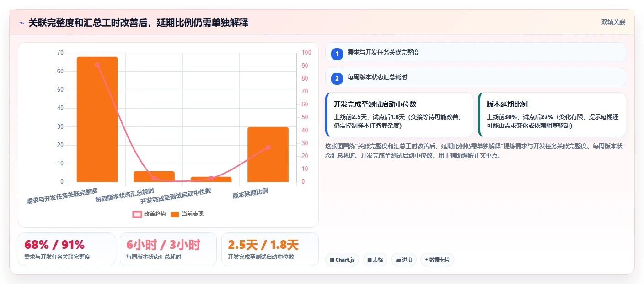Click the 表格 tag icon

369,260
